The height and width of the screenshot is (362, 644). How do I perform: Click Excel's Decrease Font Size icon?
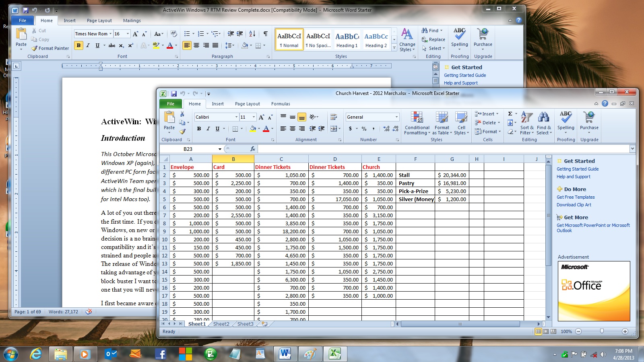pyautogui.click(x=270, y=117)
